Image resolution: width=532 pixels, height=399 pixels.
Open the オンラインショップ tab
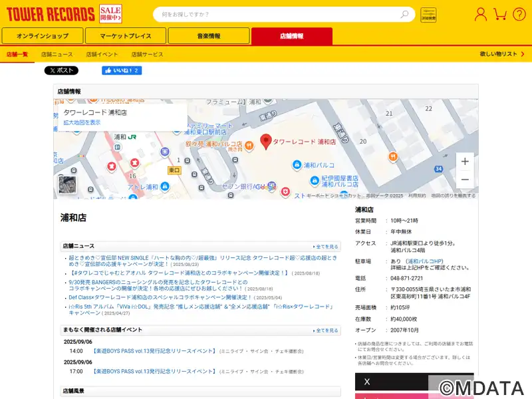43,36
